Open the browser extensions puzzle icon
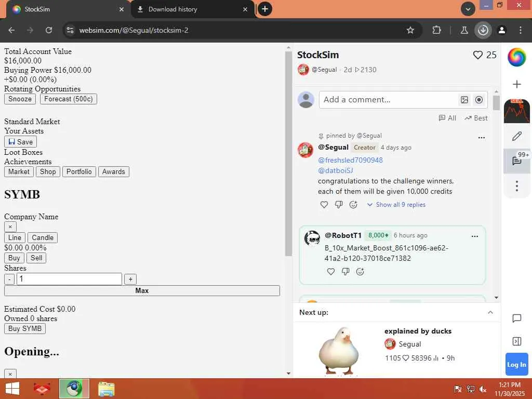532x399 pixels. tap(436, 30)
